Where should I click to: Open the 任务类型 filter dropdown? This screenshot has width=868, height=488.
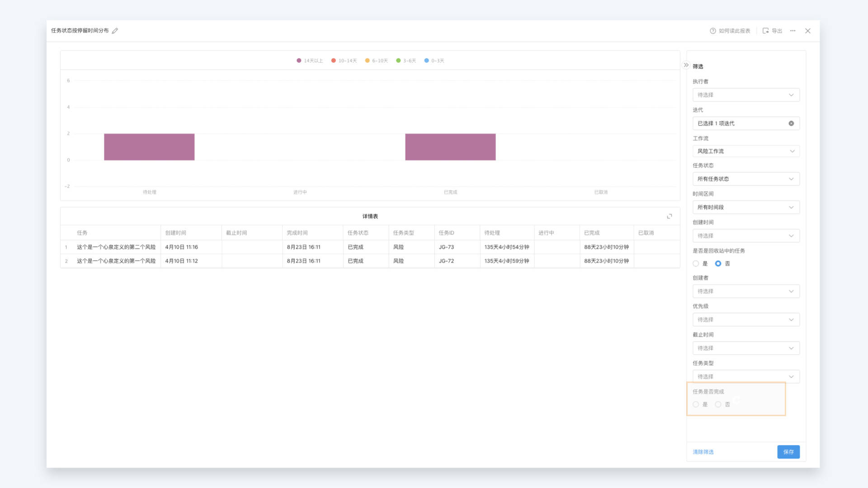(x=746, y=377)
